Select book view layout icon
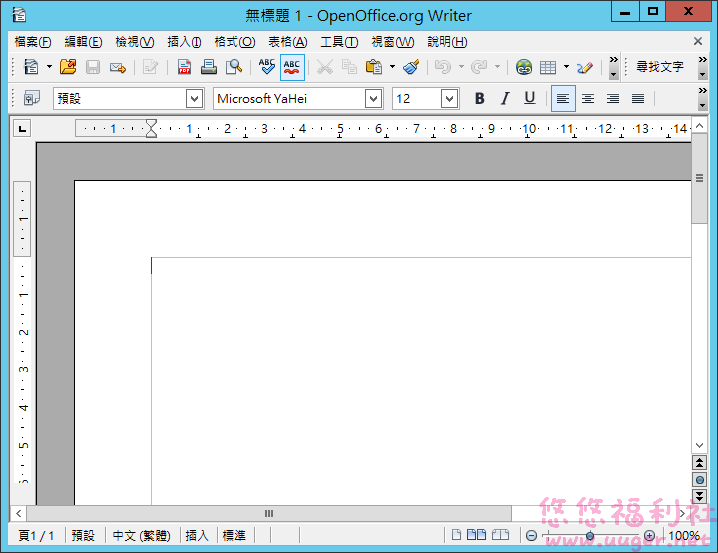The width and height of the screenshot is (718, 553). [500, 535]
